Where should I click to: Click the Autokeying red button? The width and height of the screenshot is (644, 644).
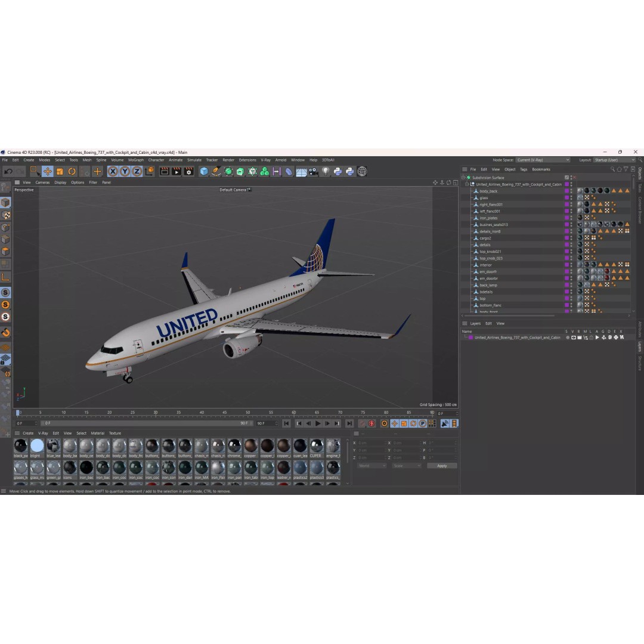(371, 423)
